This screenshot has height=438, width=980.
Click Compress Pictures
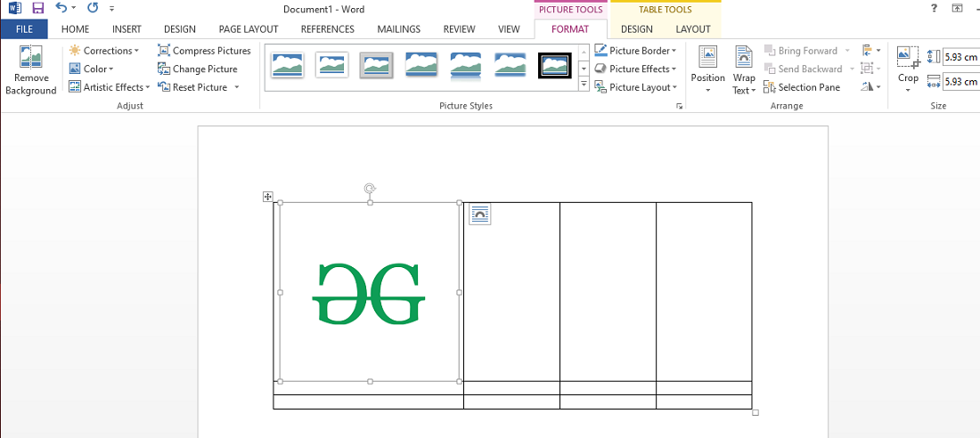click(x=204, y=51)
